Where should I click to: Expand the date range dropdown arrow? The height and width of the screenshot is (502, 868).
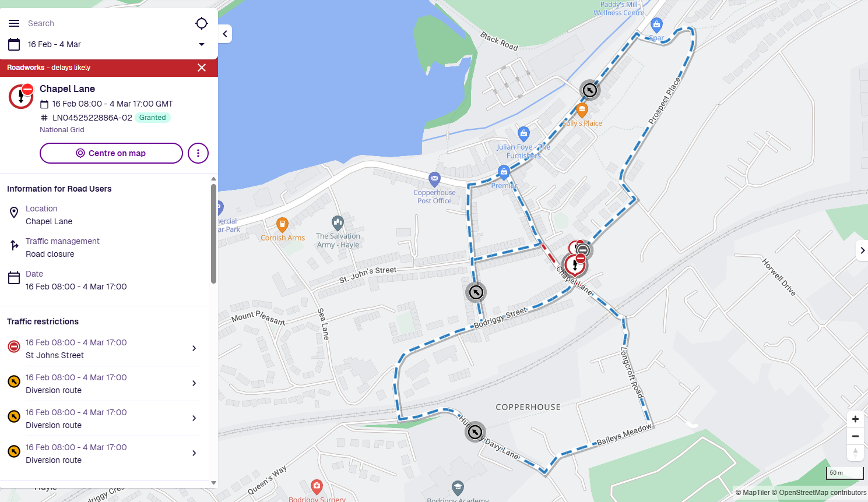pyautogui.click(x=202, y=44)
